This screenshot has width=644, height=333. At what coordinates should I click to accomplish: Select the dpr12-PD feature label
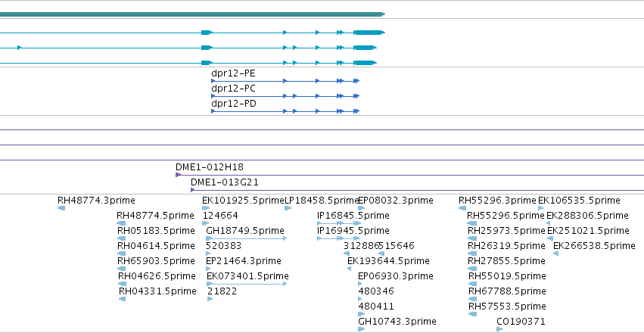point(234,104)
